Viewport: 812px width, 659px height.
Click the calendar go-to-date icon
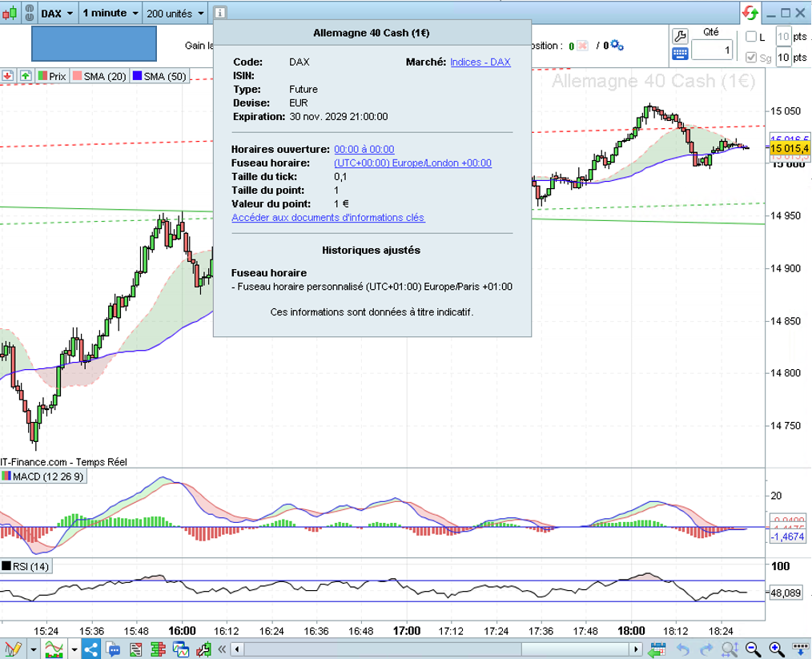[657, 649]
